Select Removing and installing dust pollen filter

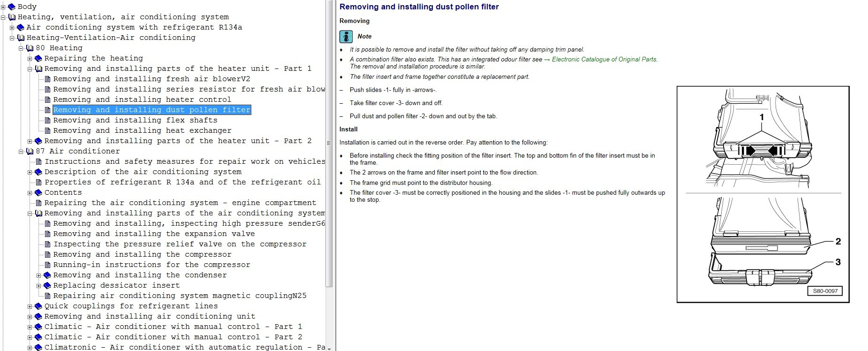click(152, 110)
